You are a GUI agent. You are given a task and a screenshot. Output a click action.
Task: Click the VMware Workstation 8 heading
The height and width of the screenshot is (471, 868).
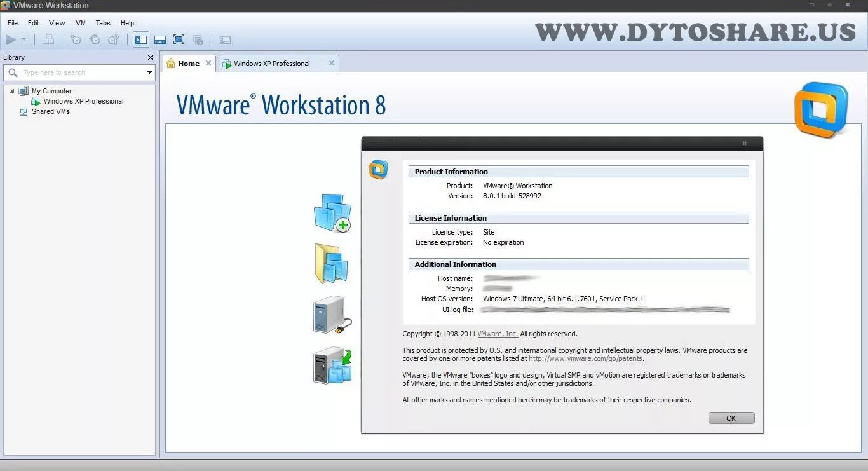[x=281, y=105]
